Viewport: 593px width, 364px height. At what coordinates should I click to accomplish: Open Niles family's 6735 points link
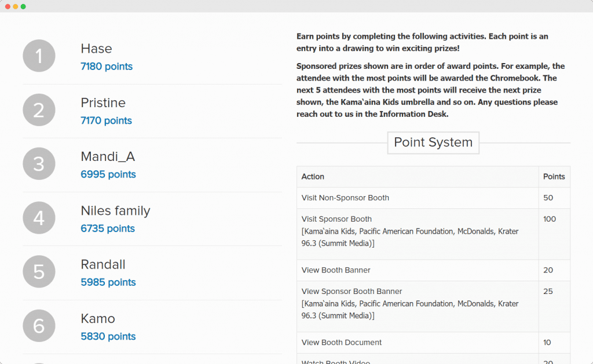[108, 229]
